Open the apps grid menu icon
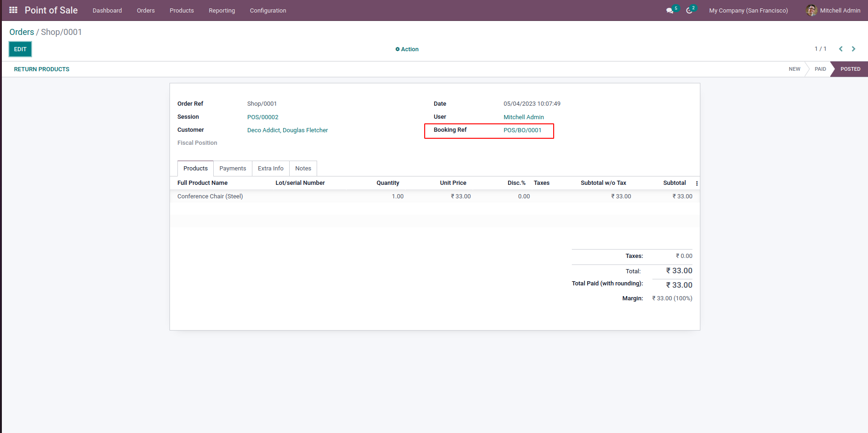This screenshot has height=433, width=868. coord(13,10)
